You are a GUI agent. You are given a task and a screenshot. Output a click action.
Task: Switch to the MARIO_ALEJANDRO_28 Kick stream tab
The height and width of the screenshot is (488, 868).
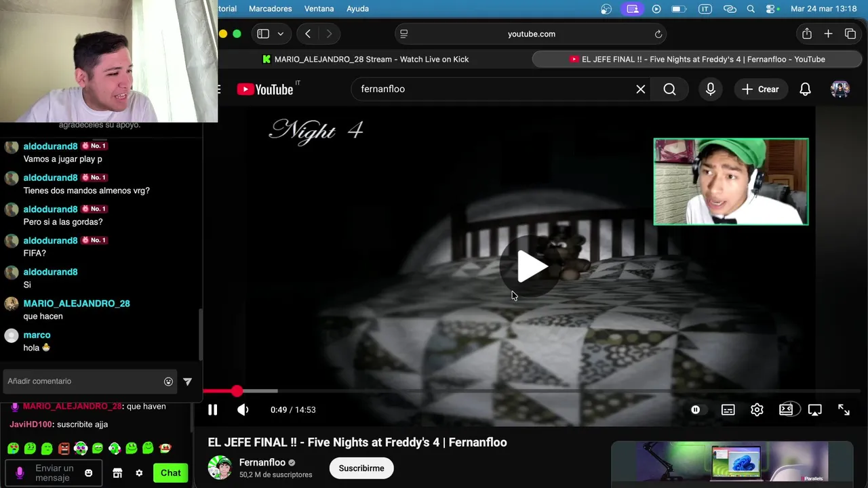point(366,59)
